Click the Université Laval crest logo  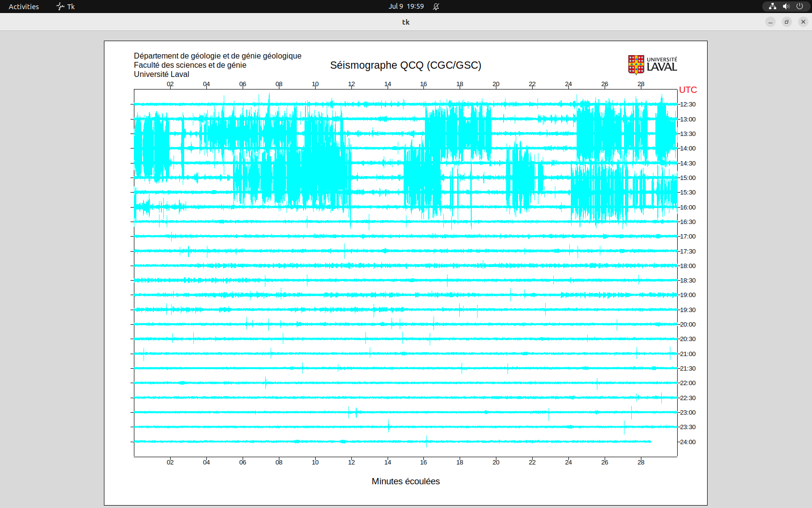(x=636, y=64)
